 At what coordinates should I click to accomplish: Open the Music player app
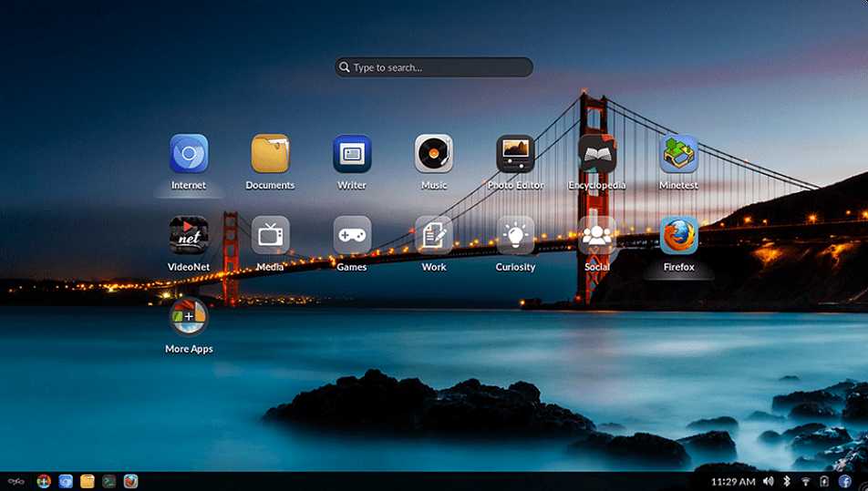(434, 154)
